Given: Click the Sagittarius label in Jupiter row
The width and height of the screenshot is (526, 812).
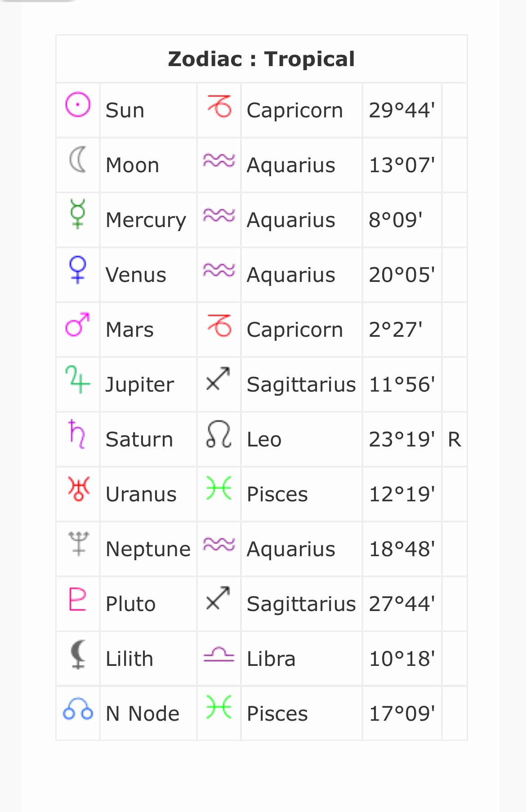Looking at the screenshot, I should tap(301, 384).
